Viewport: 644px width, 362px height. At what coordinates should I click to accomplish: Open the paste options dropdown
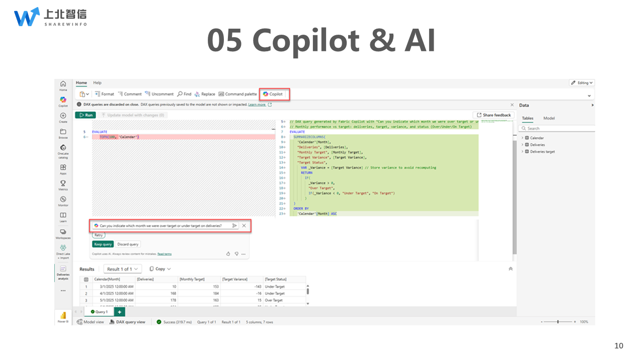pyautogui.click(x=85, y=94)
